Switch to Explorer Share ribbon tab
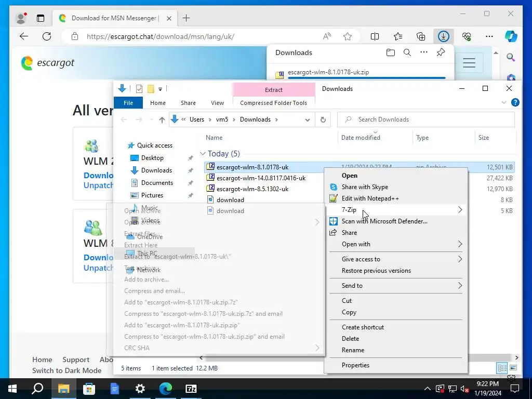The width and height of the screenshot is (532, 399). pos(188,103)
